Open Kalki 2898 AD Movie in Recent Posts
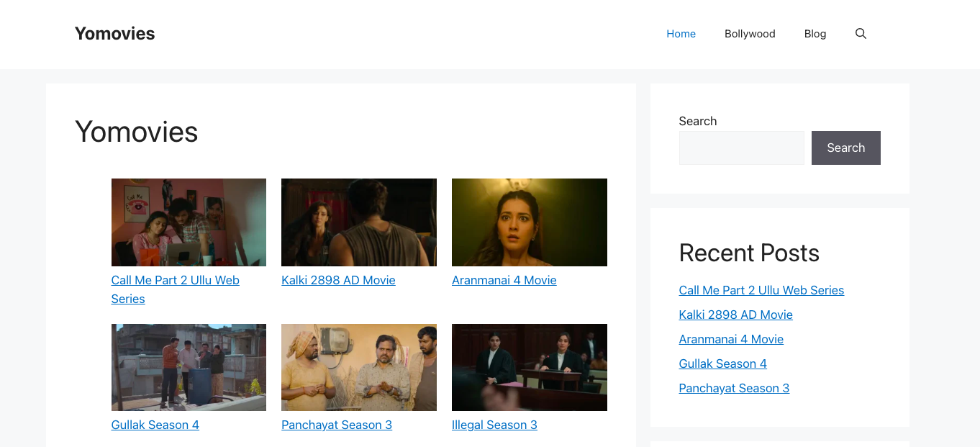This screenshot has width=980, height=447. point(735,315)
